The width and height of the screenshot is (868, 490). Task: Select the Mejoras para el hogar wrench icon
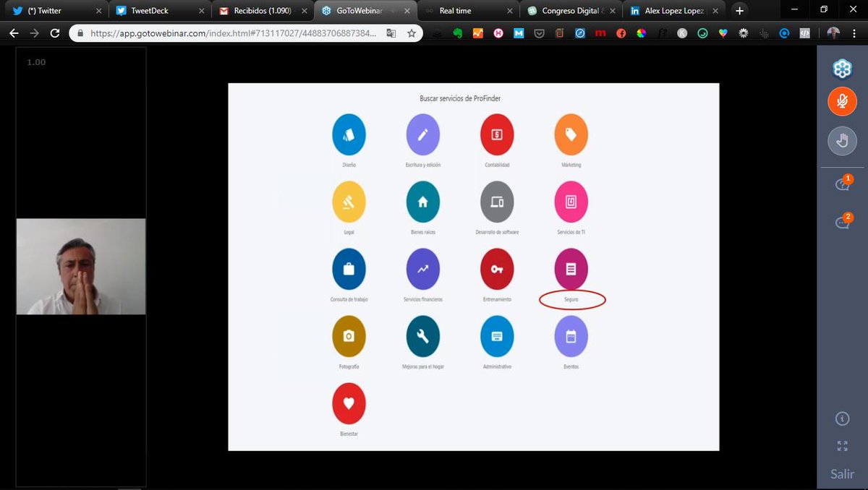pos(423,336)
